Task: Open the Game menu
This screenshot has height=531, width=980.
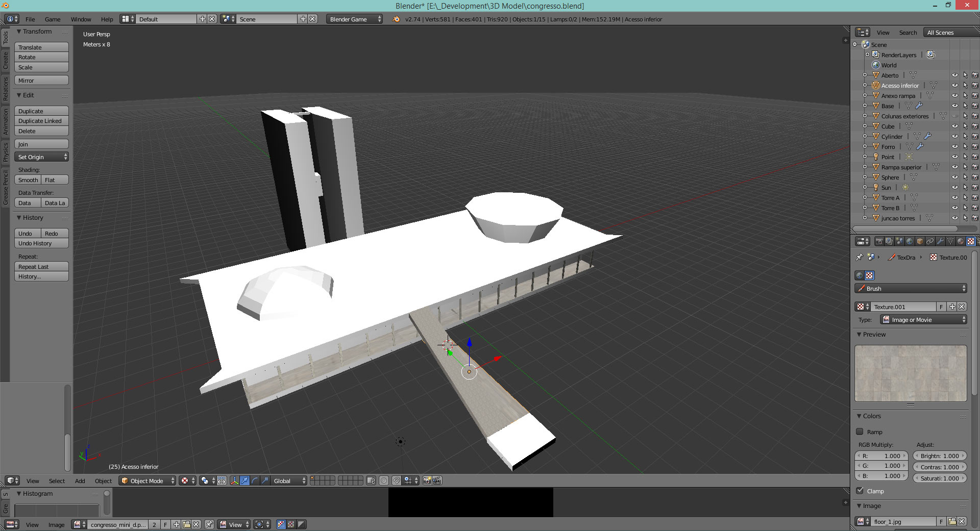Action: pos(53,19)
